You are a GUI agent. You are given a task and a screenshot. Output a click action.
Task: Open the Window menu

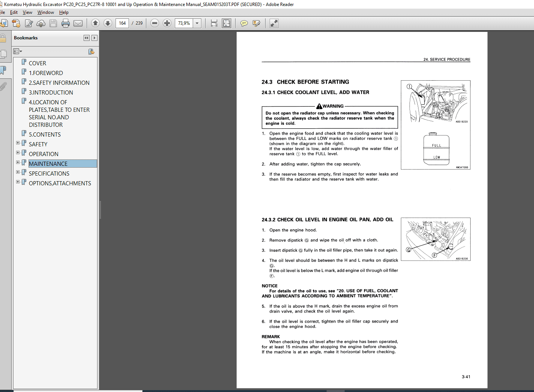[46, 12]
